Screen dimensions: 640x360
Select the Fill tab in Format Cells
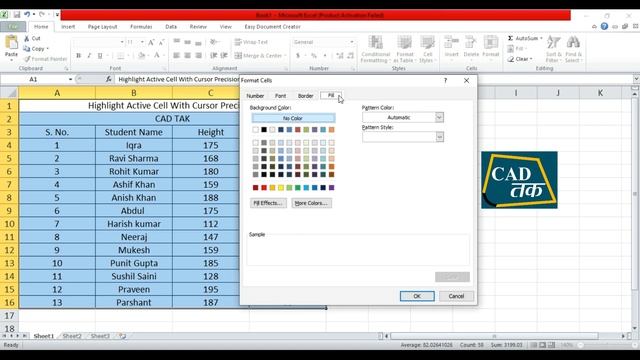coord(331,96)
